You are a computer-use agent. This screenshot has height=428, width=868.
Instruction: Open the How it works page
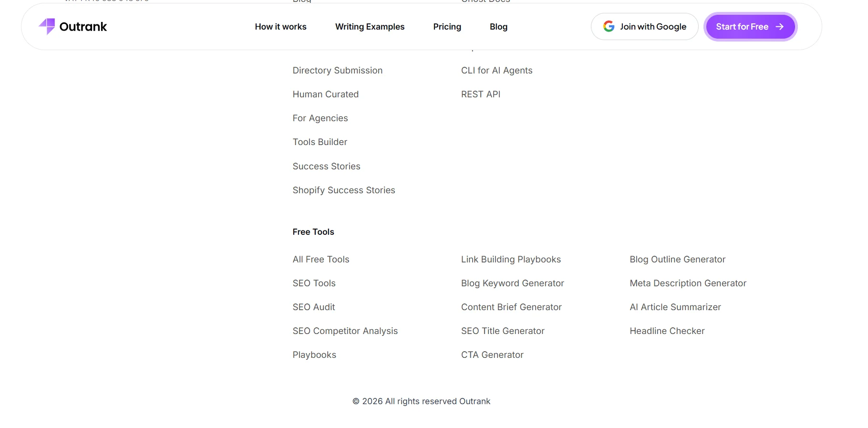(x=280, y=27)
